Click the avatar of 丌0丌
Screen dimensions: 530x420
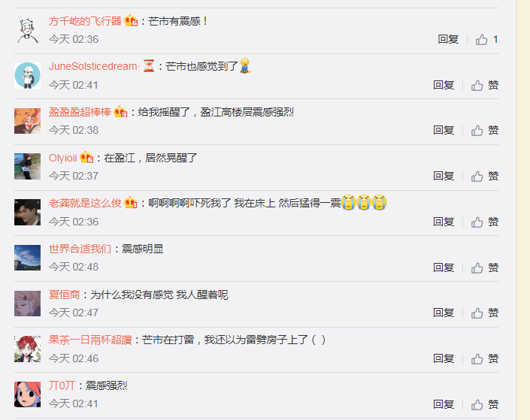tap(27, 394)
